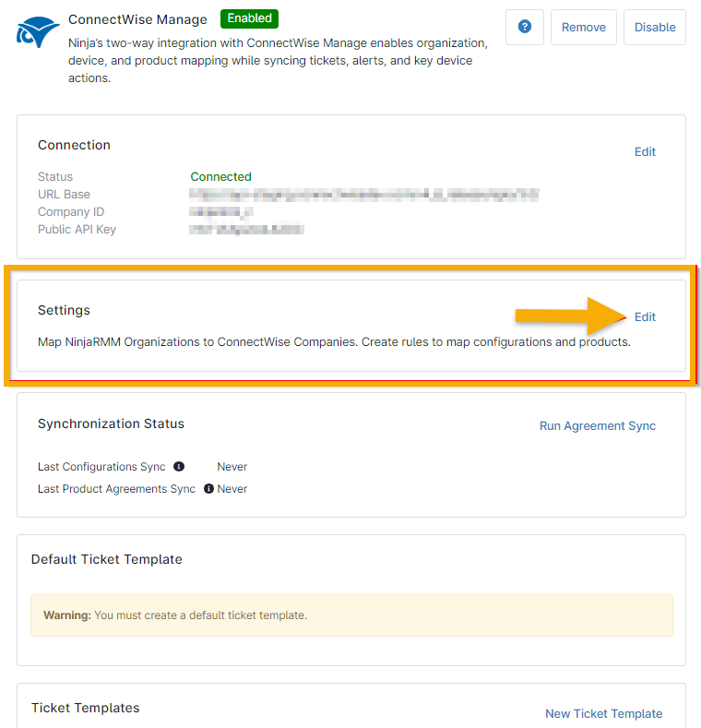Run Agreement Sync now
Viewport: 701px width, 728px height.
[x=597, y=425]
